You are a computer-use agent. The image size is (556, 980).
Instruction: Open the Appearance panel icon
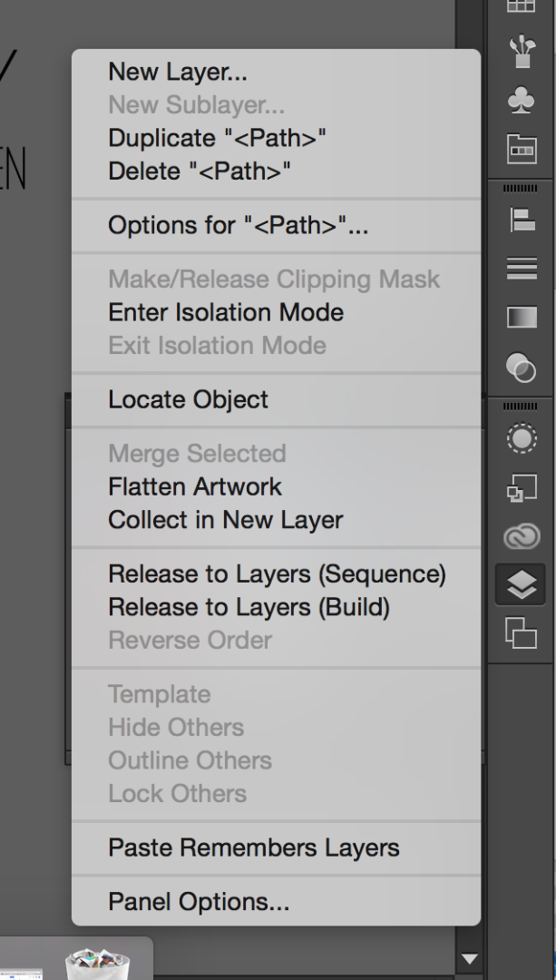pyautogui.click(x=521, y=438)
